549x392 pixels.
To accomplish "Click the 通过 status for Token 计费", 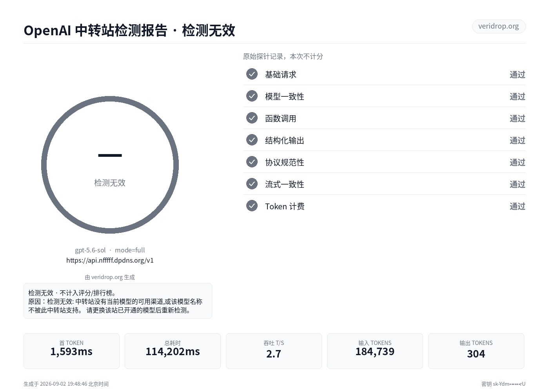I will (x=517, y=206).
